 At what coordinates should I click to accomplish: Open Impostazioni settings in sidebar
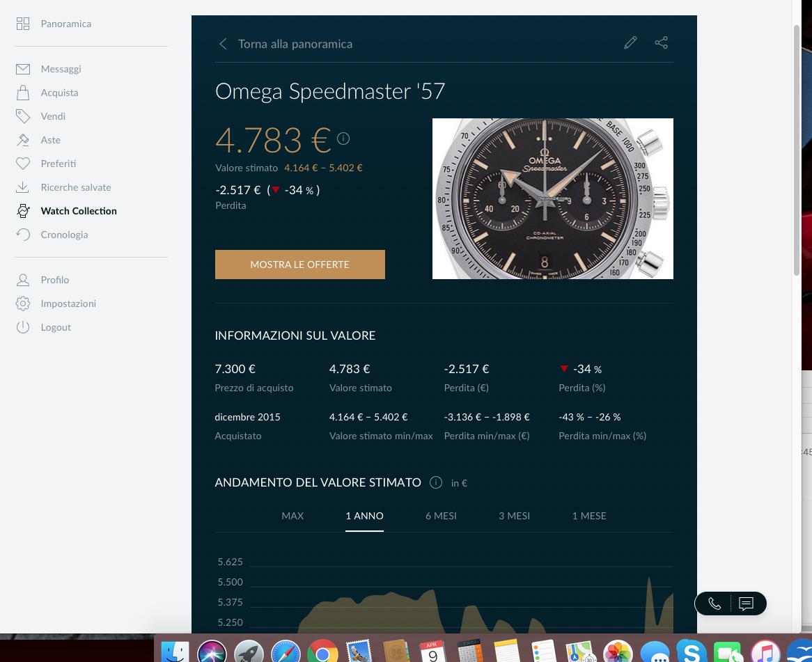click(x=68, y=304)
